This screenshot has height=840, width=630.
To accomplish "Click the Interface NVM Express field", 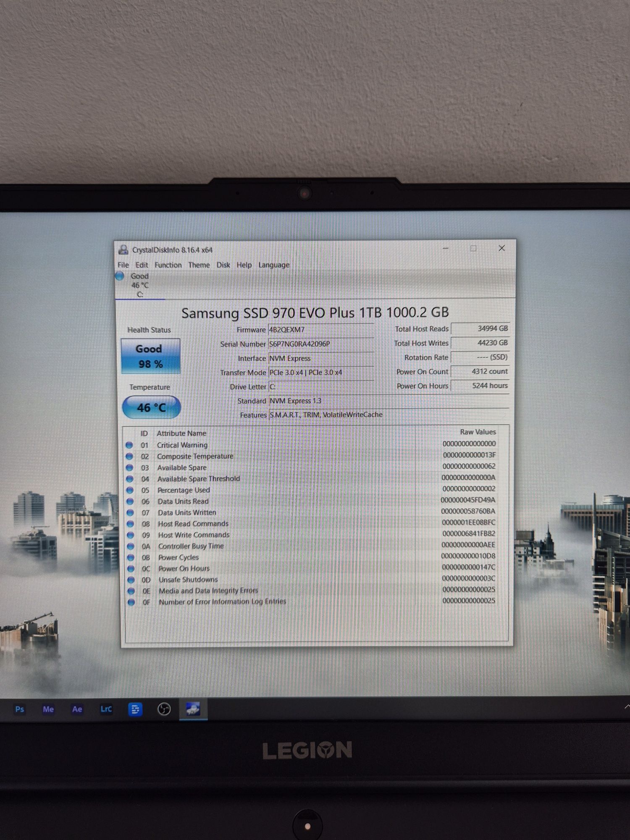I will pos(321,358).
